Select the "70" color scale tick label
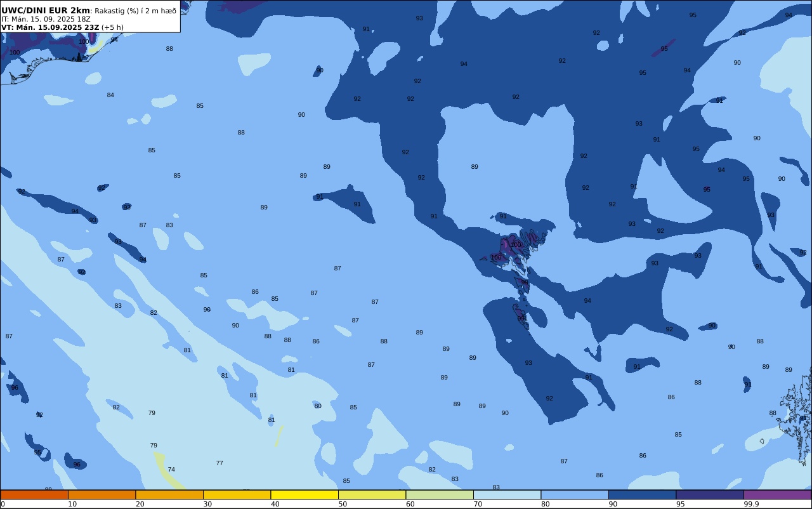Screen dimensions: 812x509 (x=478, y=504)
